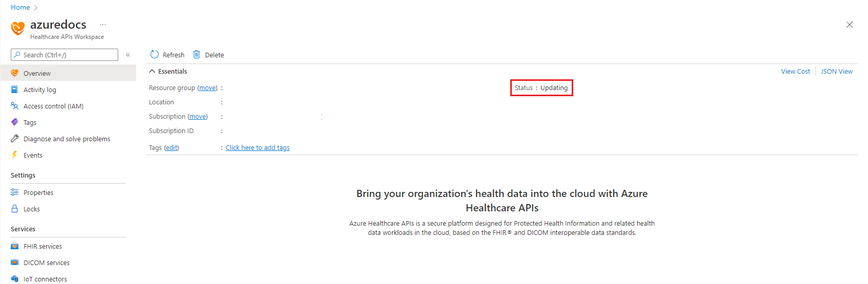Click the Location label in Essentials
Viewport: 868px width, 284px height.
coord(161,102)
